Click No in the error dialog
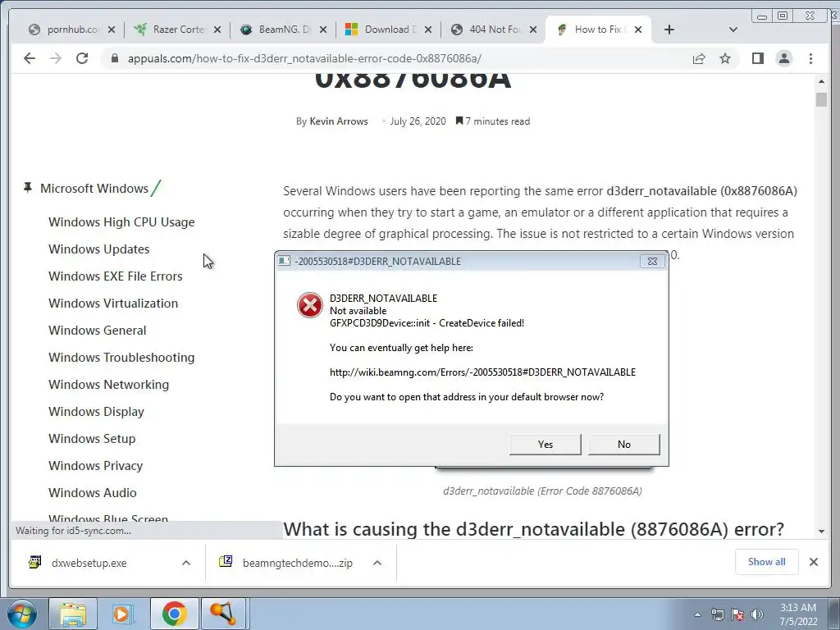The image size is (840, 630). tap(624, 444)
